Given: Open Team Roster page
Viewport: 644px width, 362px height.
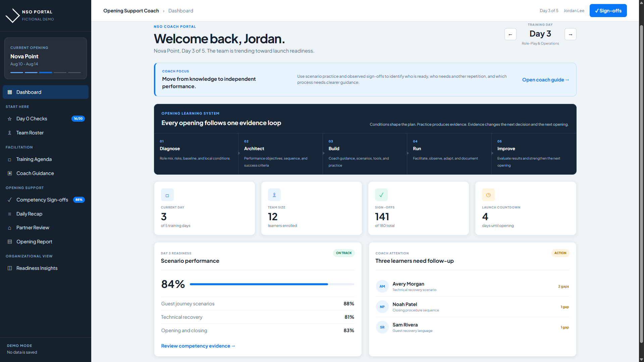Looking at the screenshot, I should pos(46,133).
